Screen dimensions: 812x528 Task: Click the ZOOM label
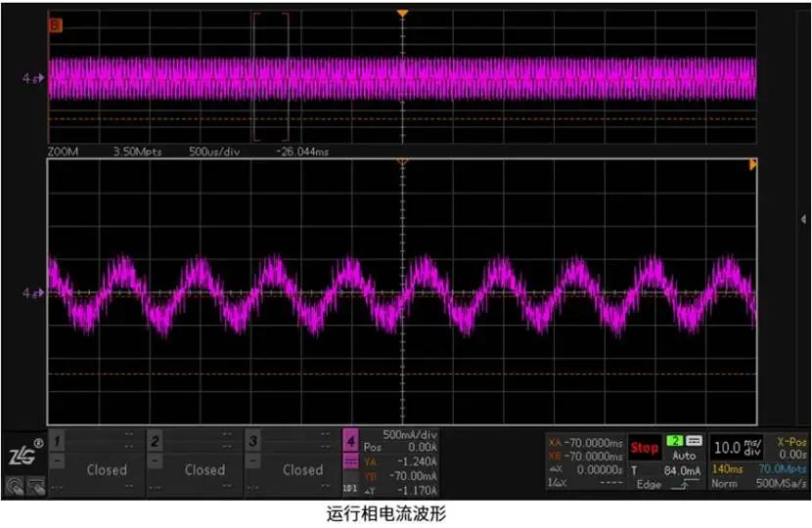click(63, 152)
